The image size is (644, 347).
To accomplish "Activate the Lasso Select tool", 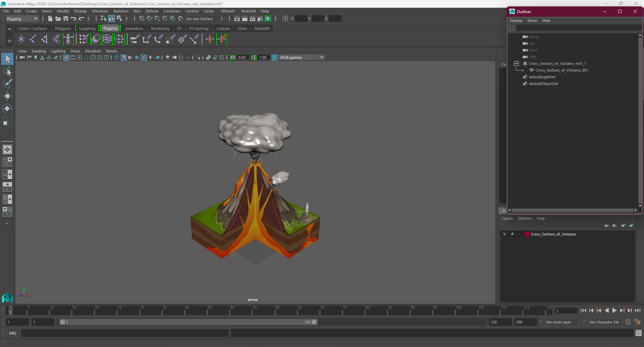I will click(7, 71).
